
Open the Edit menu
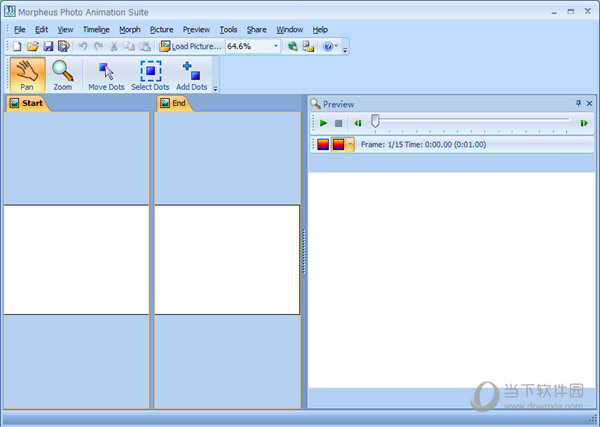point(41,30)
